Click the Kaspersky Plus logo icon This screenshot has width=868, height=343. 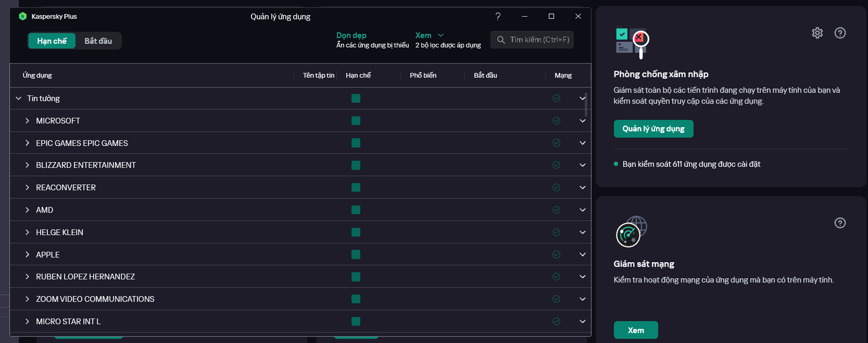tap(22, 16)
